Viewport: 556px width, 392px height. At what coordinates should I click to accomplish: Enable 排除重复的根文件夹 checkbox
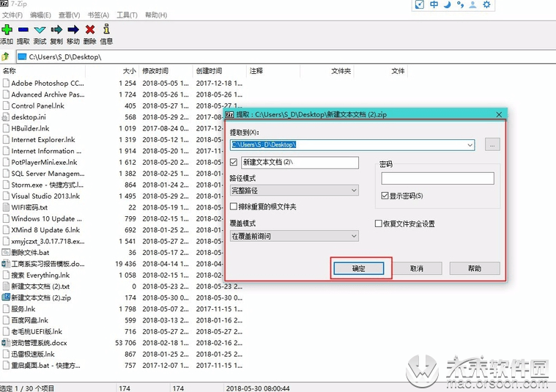234,207
